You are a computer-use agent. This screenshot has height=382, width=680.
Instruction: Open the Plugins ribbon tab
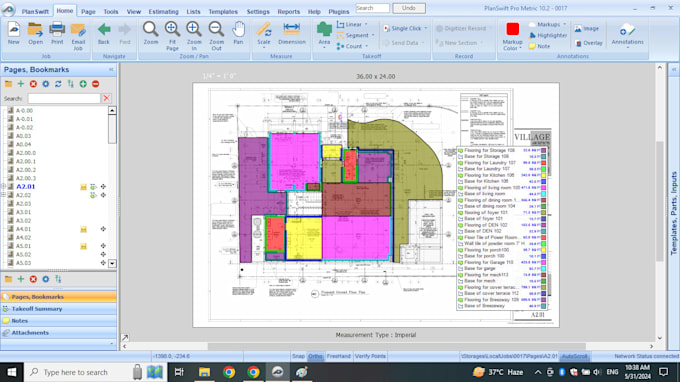click(339, 12)
